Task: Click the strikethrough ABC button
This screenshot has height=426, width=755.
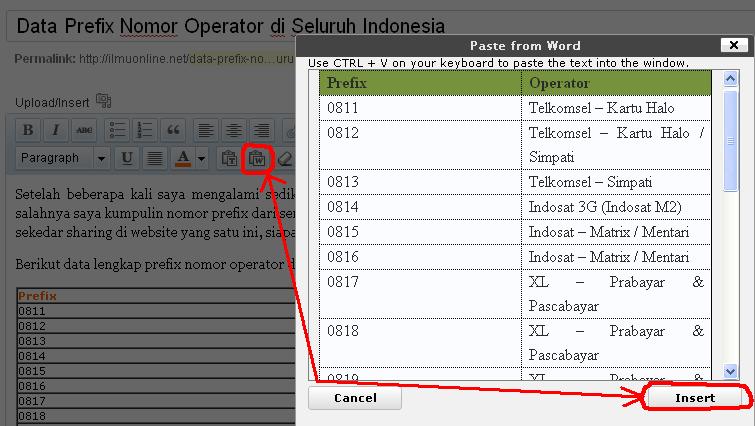Action: point(84,130)
